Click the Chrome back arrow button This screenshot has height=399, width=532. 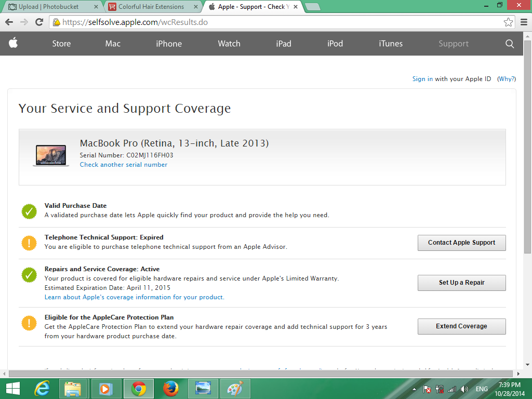coord(9,22)
